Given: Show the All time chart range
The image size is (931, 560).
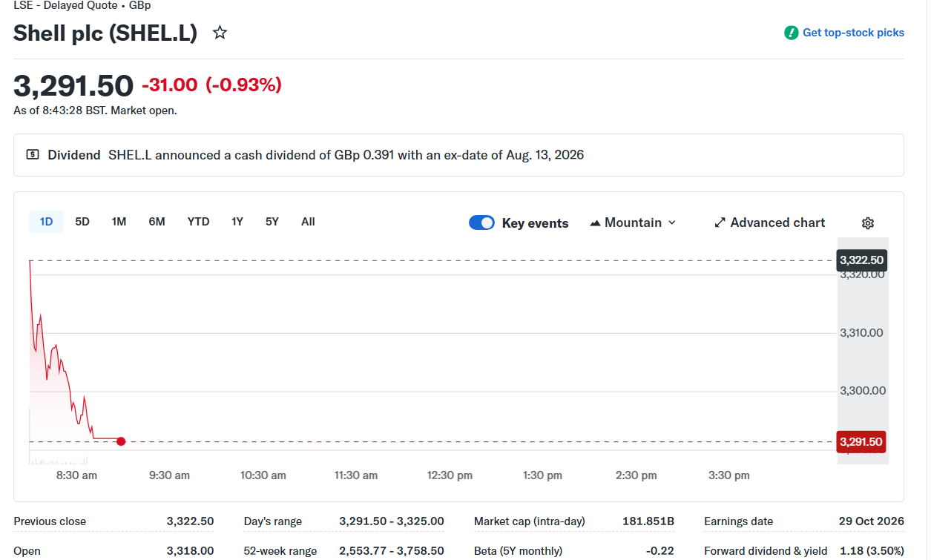Looking at the screenshot, I should click(308, 222).
